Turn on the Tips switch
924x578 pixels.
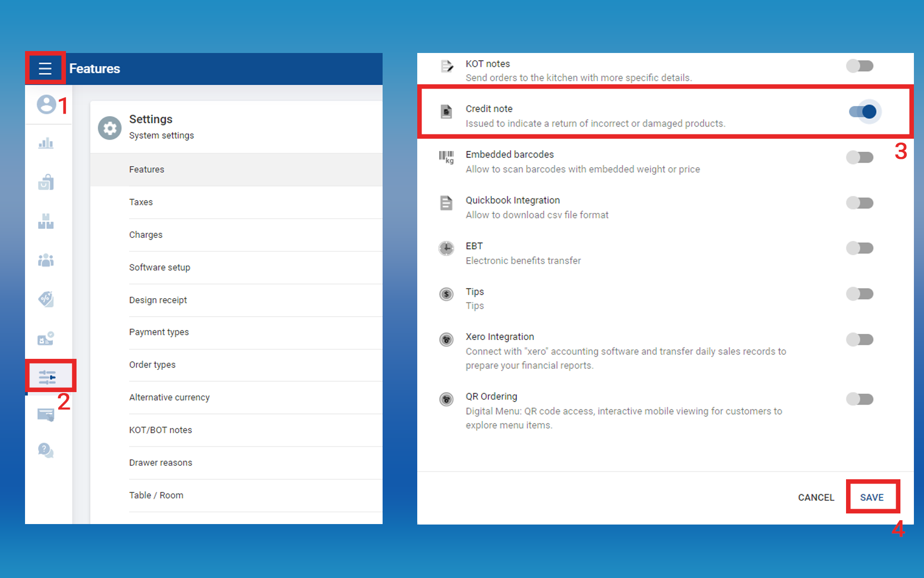[x=860, y=294]
